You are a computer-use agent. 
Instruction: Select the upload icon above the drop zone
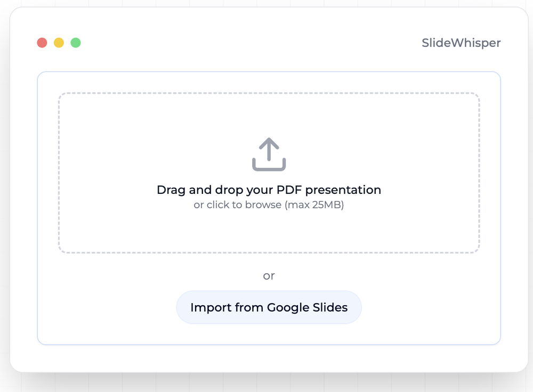269,154
